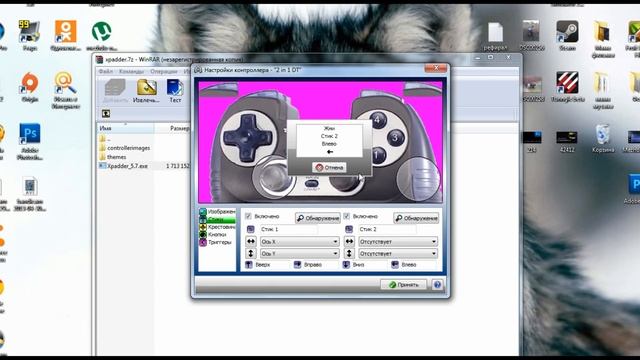640x360 pixels.
Task: Click the up-one-level icon in WinRAR
Action: click(106, 113)
